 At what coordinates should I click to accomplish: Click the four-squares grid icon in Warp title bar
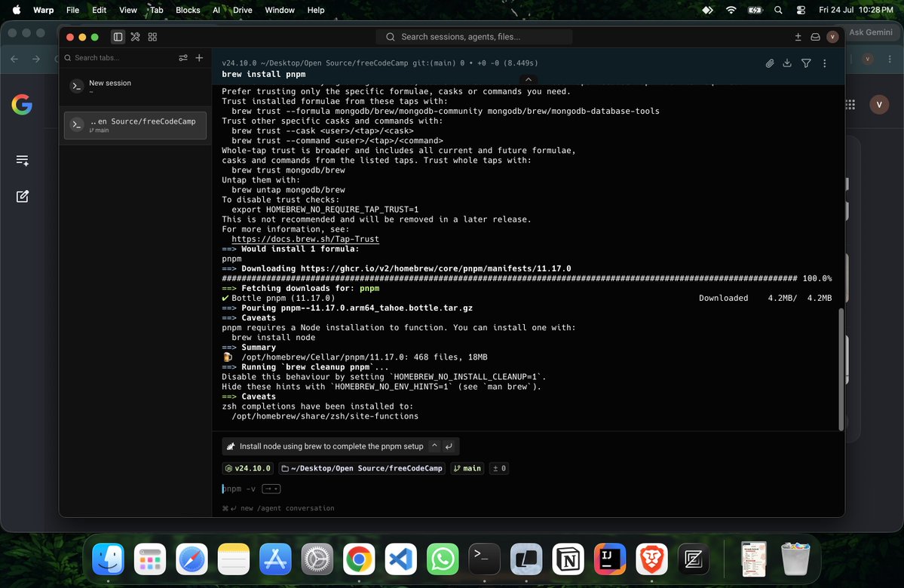[152, 37]
